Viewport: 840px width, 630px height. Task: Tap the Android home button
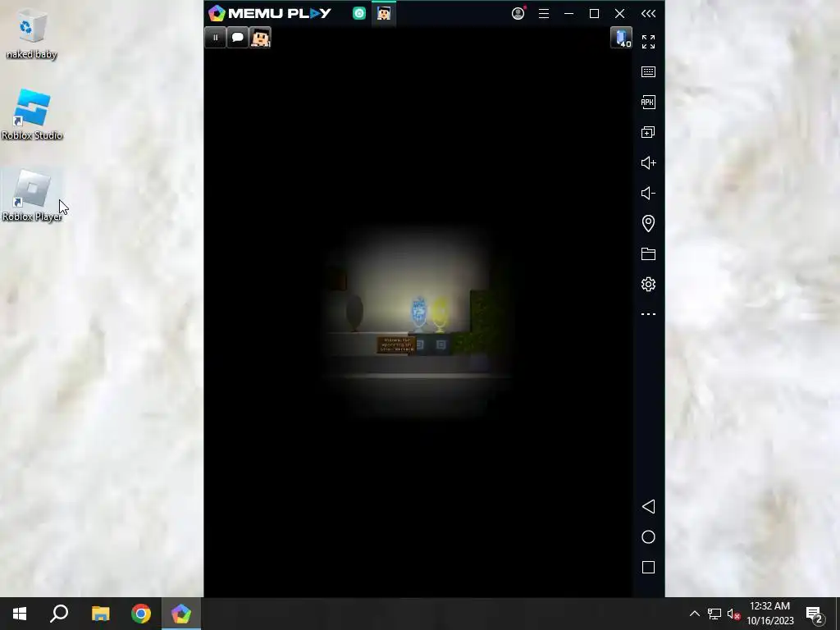click(648, 537)
